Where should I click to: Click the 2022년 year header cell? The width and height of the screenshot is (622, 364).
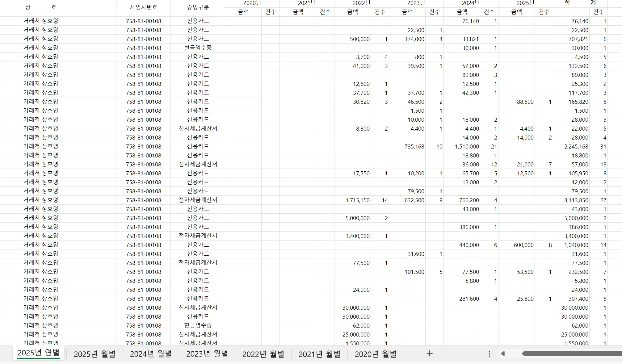point(361,3)
